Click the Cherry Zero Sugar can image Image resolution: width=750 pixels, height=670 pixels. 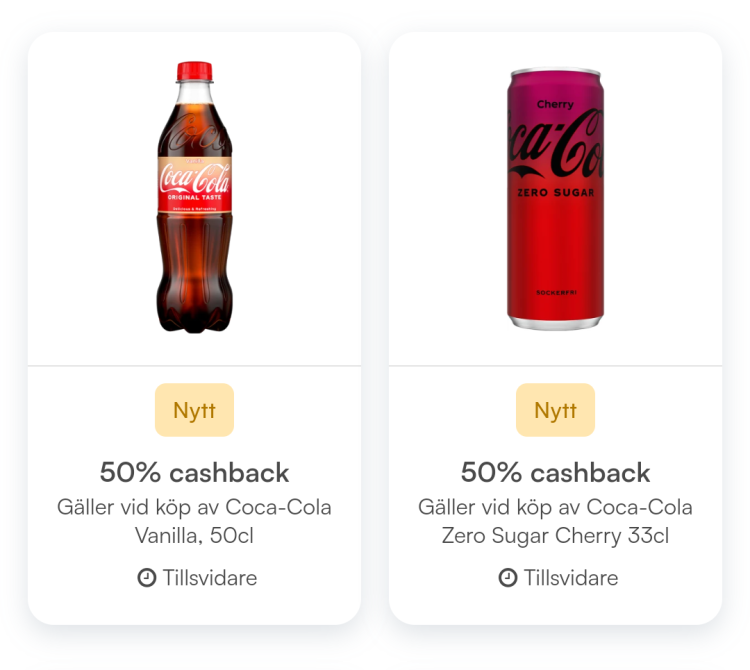tap(555, 198)
